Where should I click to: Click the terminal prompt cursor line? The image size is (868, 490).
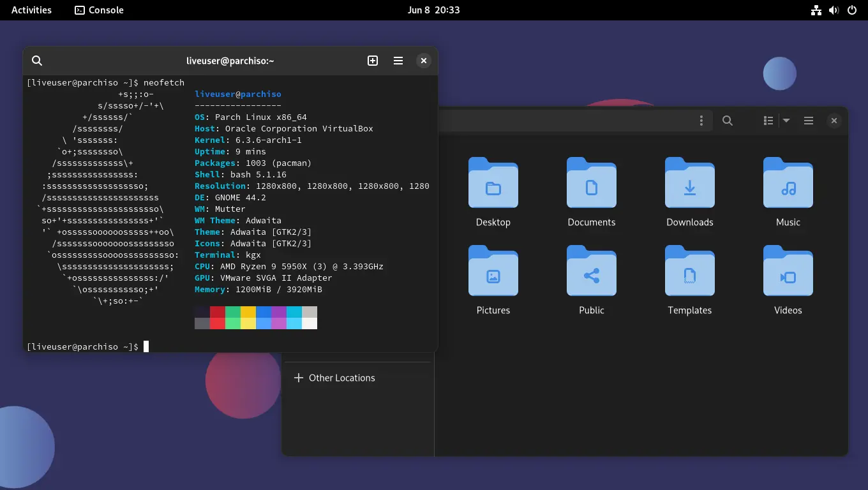point(146,346)
